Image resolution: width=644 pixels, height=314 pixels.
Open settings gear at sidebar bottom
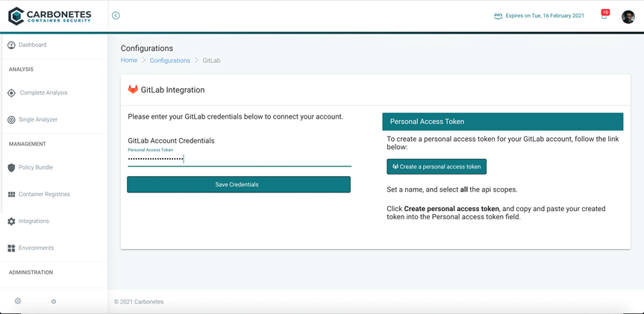click(18, 301)
